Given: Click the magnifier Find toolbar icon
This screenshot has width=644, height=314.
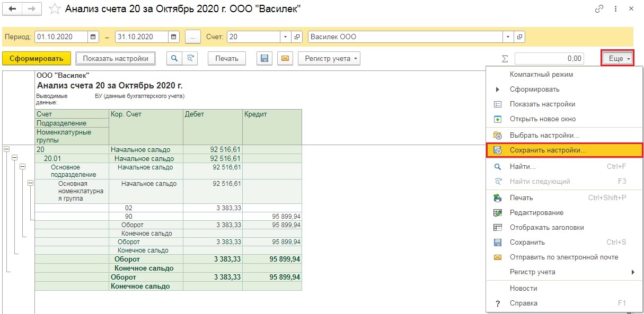Looking at the screenshot, I should 173,59.
